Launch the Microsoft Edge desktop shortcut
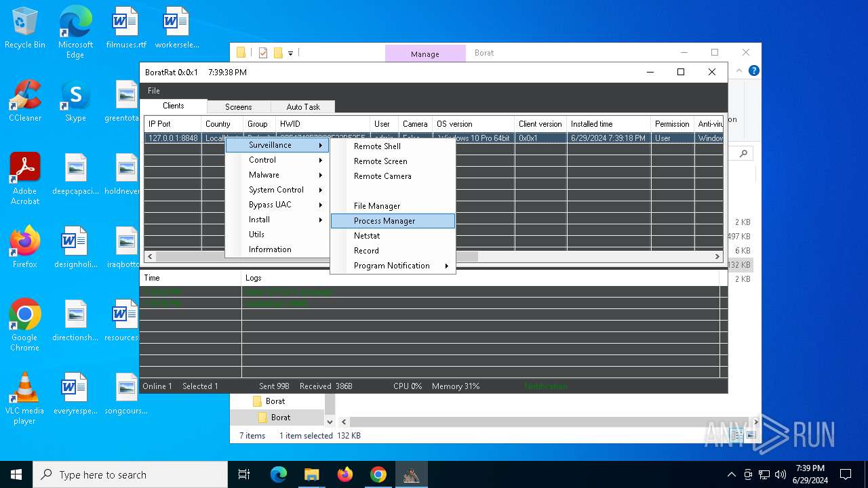 click(x=75, y=33)
